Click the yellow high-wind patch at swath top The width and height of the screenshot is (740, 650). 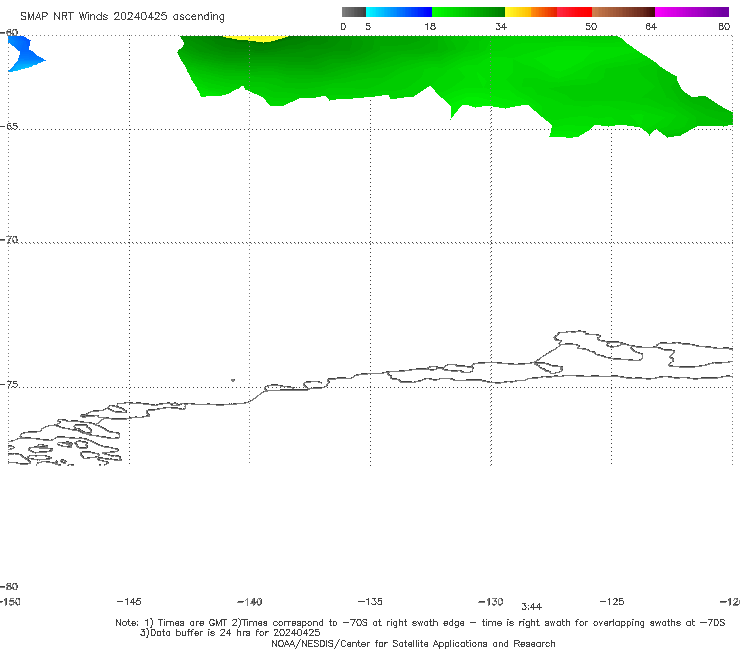pyautogui.click(x=255, y=38)
